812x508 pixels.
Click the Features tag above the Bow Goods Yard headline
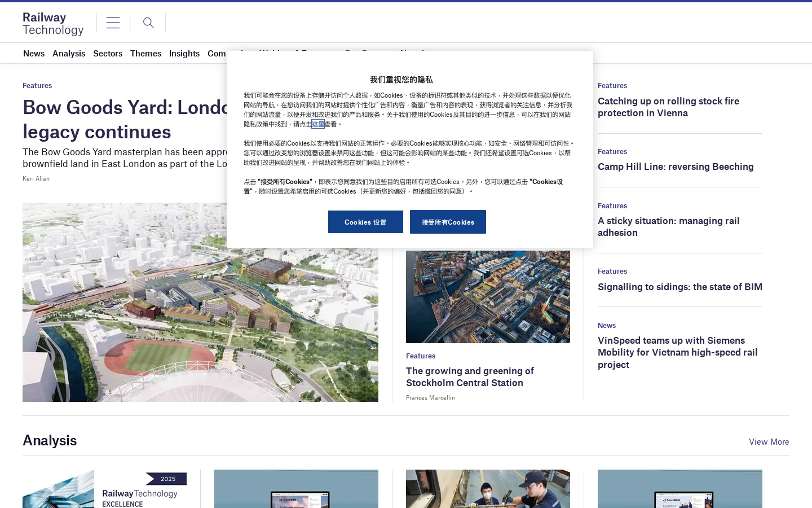click(x=37, y=86)
